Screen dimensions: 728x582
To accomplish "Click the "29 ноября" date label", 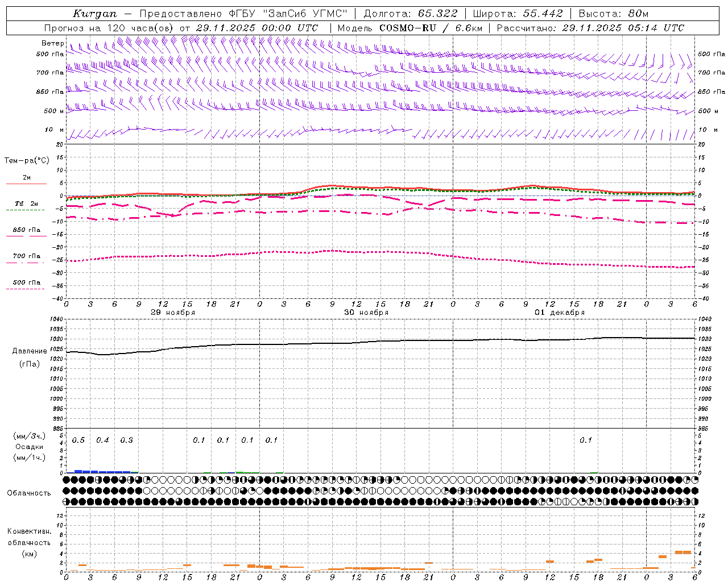I will 173,313.
